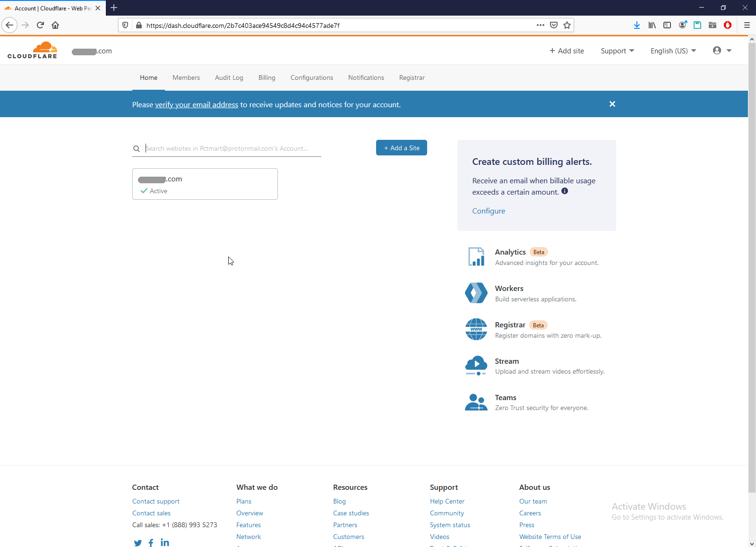Open Firefox account icon in toolbar
Screen dimensions: 756x547
pos(682,25)
